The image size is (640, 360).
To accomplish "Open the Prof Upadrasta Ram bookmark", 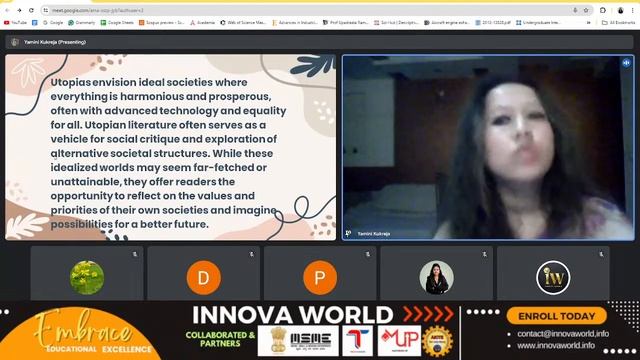I will coord(346,23).
